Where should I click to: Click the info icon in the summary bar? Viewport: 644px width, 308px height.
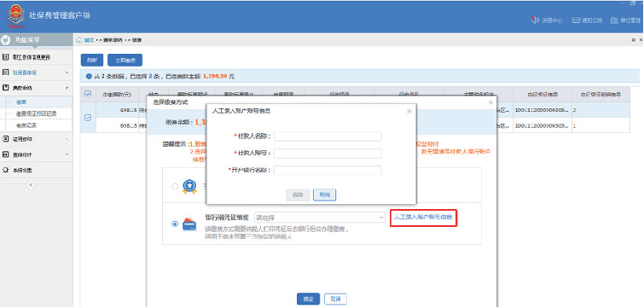89,77
